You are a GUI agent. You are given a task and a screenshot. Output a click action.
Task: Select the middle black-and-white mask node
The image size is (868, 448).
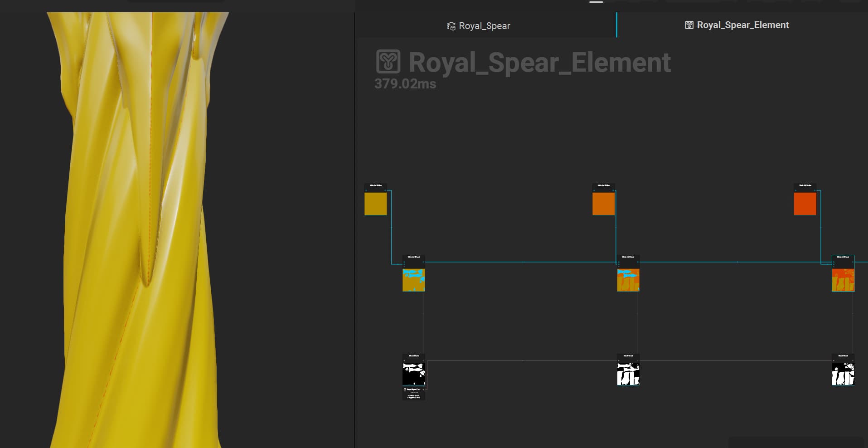point(628,374)
